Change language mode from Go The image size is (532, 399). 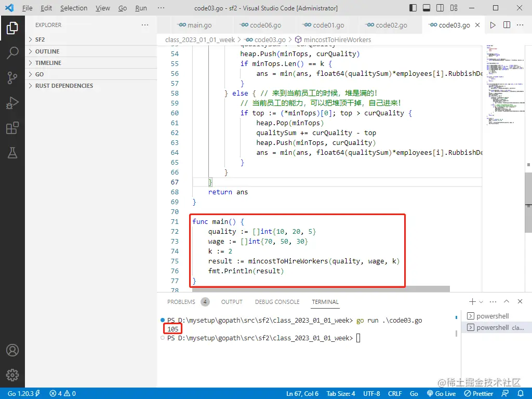414,394
